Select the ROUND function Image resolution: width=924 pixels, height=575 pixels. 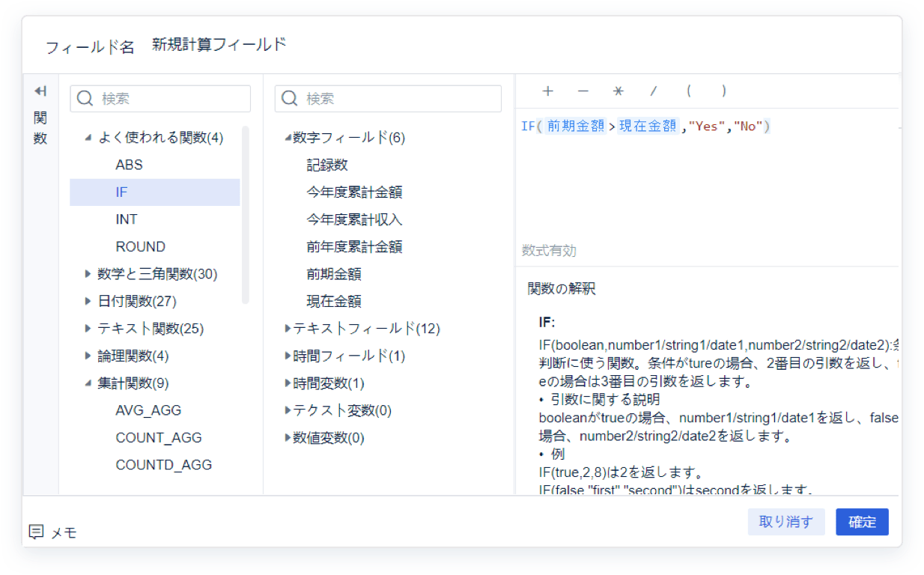point(140,246)
